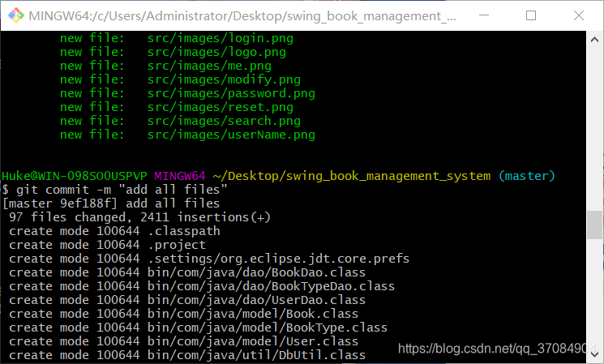Click src/images/userName.png in output

(x=231, y=135)
